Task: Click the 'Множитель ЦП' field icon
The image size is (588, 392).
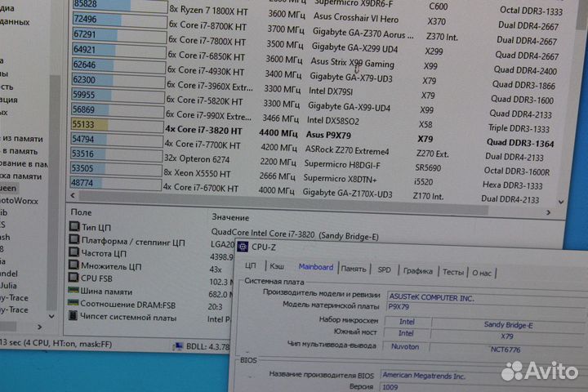Action: click(73, 265)
